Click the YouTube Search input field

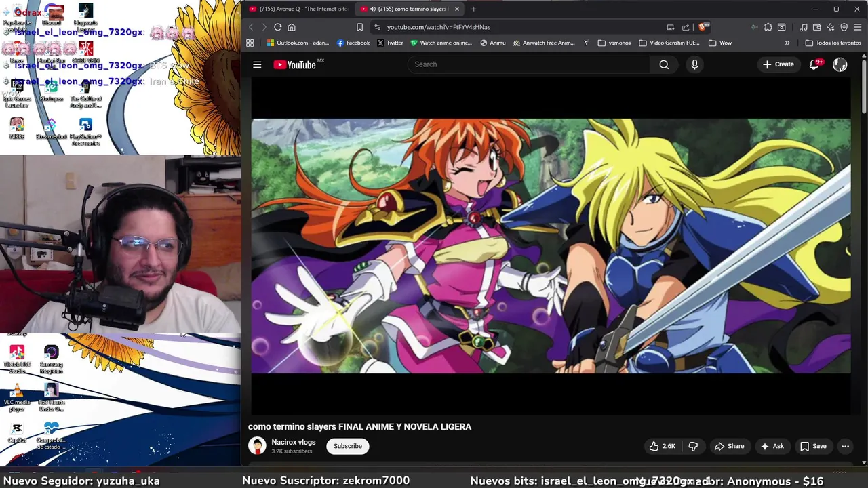[528, 64]
